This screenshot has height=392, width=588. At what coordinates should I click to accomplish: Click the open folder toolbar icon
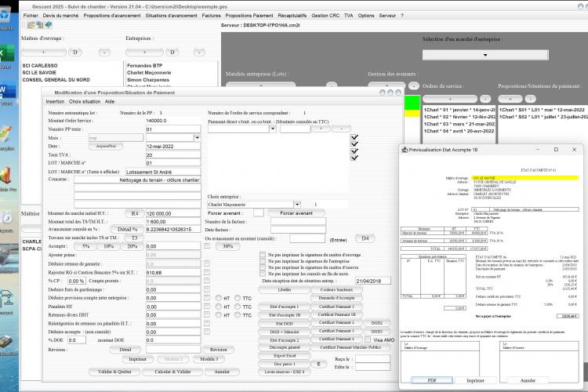pyautogui.click(x=31, y=25)
